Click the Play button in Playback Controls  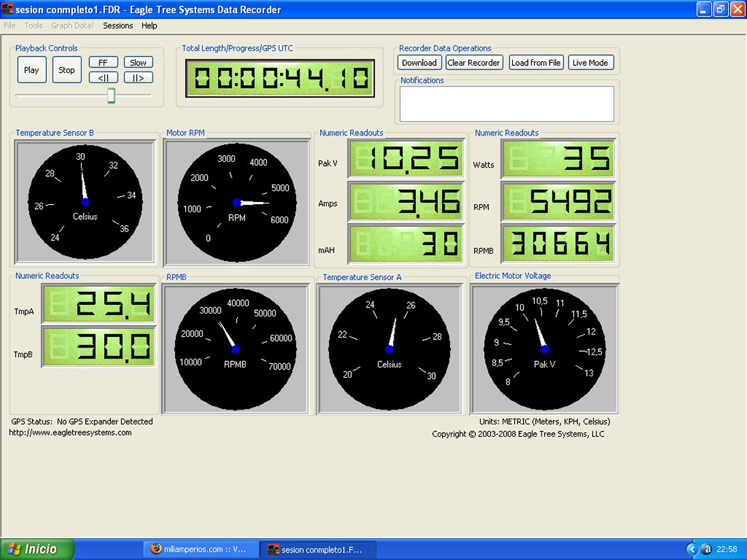pyautogui.click(x=32, y=70)
